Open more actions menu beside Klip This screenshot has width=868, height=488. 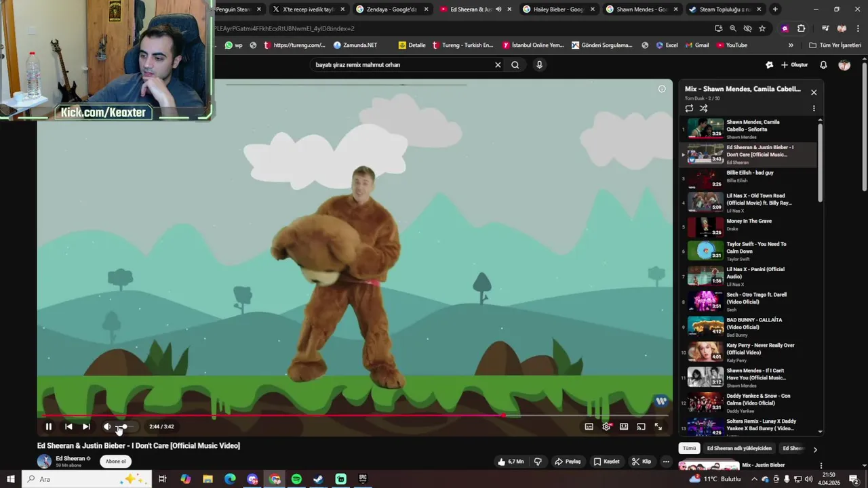coord(666,462)
